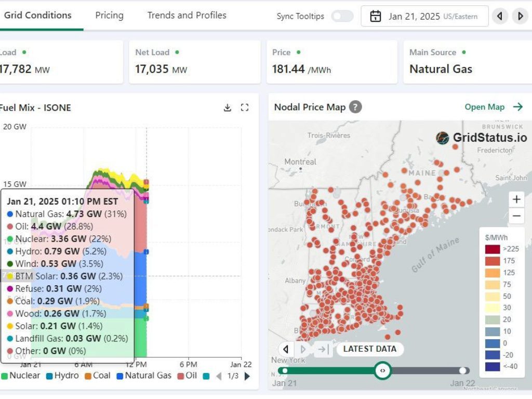Show next legend page arrow
The image size is (532, 399).
click(x=247, y=376)
